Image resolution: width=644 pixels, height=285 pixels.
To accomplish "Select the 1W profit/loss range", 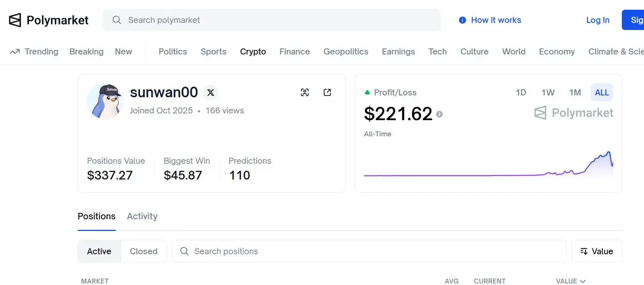I will coord(548,92).
